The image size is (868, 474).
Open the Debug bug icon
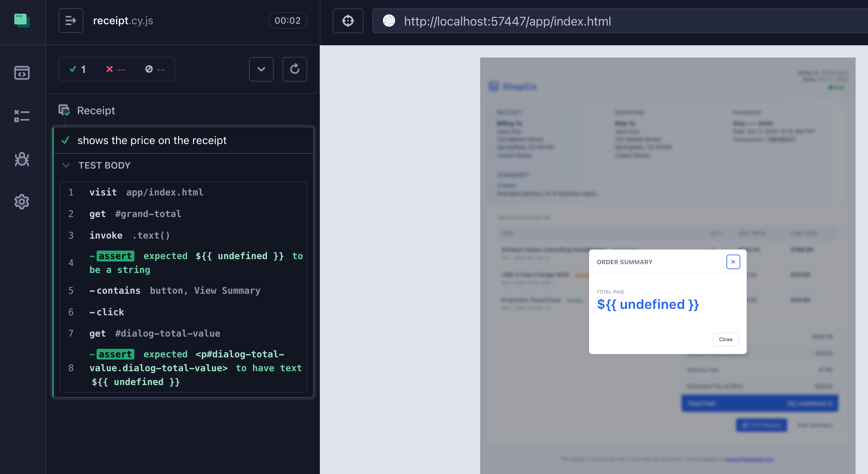tap(22, 159)
